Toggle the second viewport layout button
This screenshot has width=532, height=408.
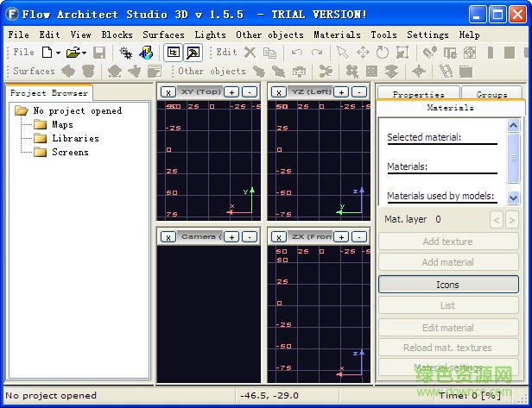click(x=193, y=53)
